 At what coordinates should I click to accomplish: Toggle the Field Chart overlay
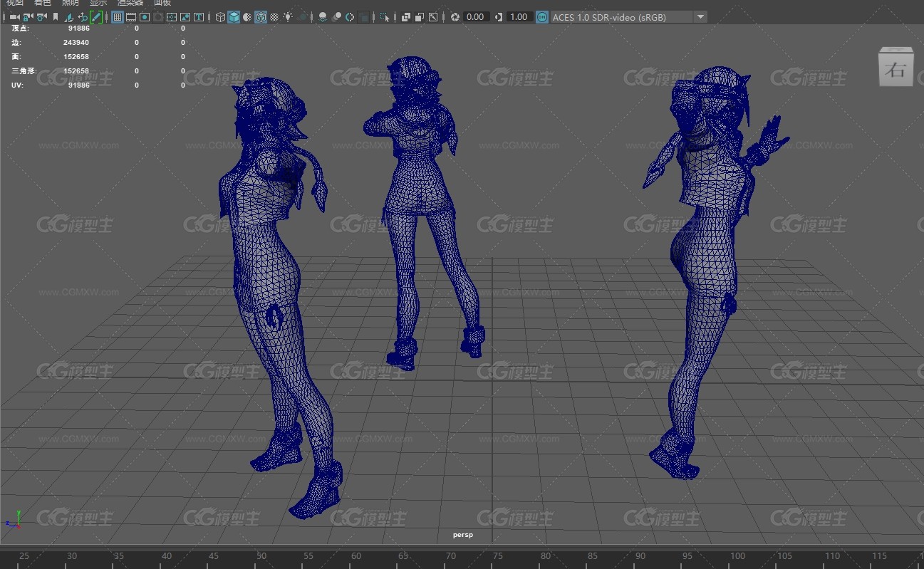click(x=172, y=16)
